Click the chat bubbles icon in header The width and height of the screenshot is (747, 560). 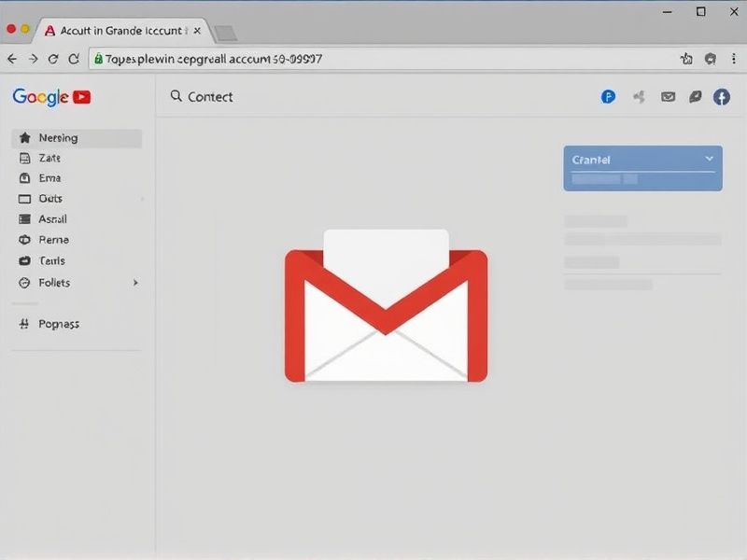696,97
